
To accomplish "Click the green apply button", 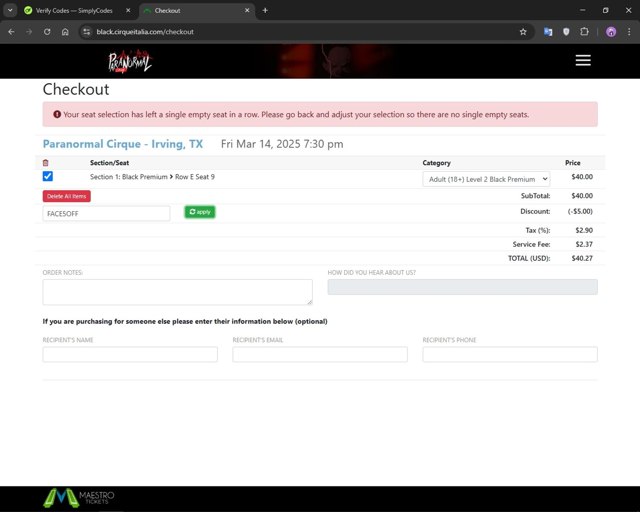I will (x=200, y=211).
